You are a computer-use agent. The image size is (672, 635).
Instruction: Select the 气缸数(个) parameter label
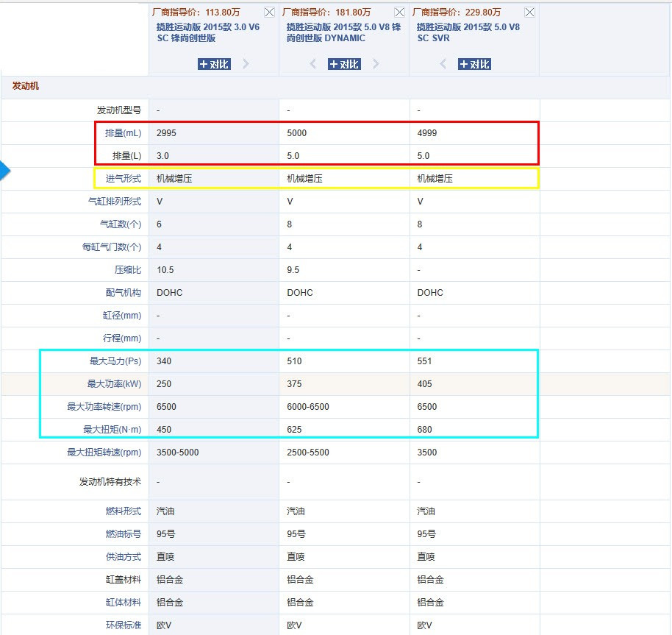pos(121,224)
